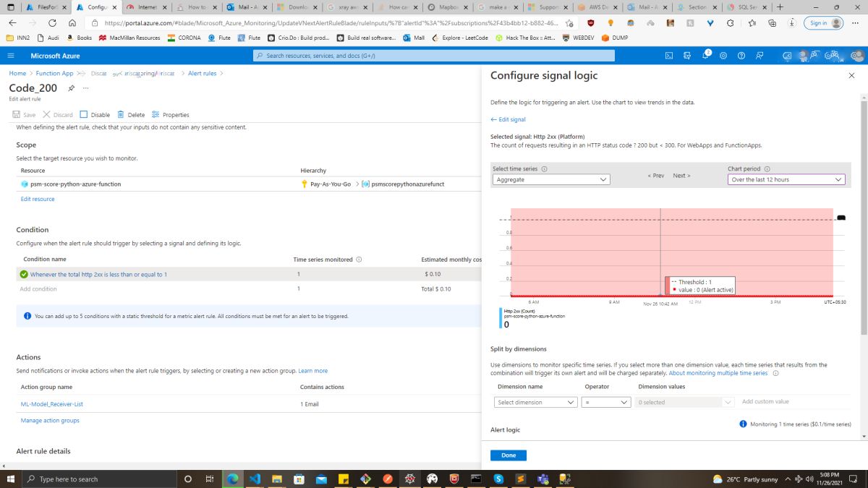Open Directories and subscriptions filter icon
This screenshot has height=488, width=868.
[x=687, y=56]
